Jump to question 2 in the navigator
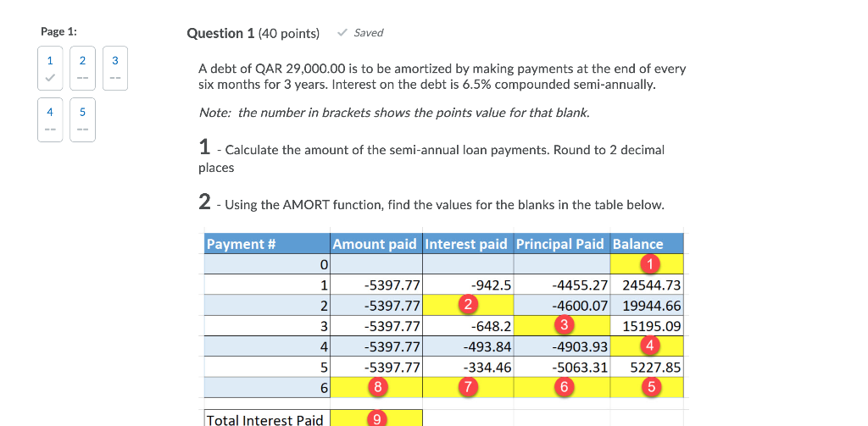The image size is (868, 426). point(82,68)
